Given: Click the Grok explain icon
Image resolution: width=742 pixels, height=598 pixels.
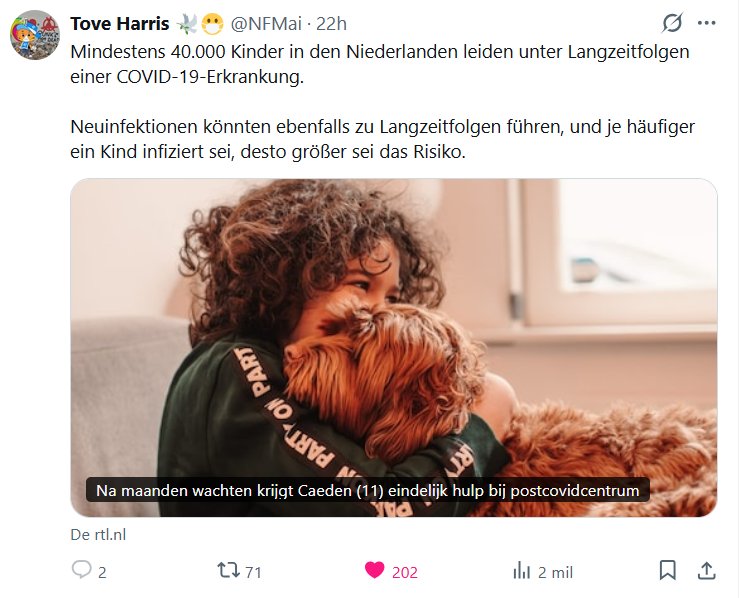Looking at the screenshot, I should click(x=672, y=23).
